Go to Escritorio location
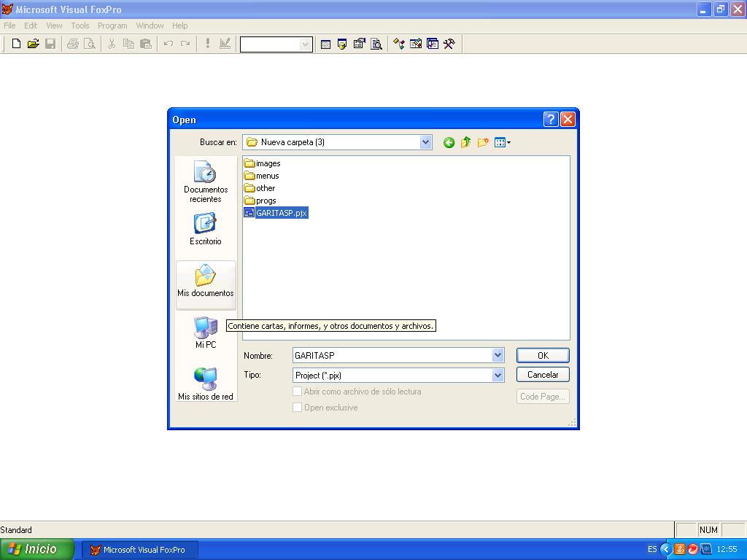The height and width of the screenshot is (560, 747). tap(206, 230)
